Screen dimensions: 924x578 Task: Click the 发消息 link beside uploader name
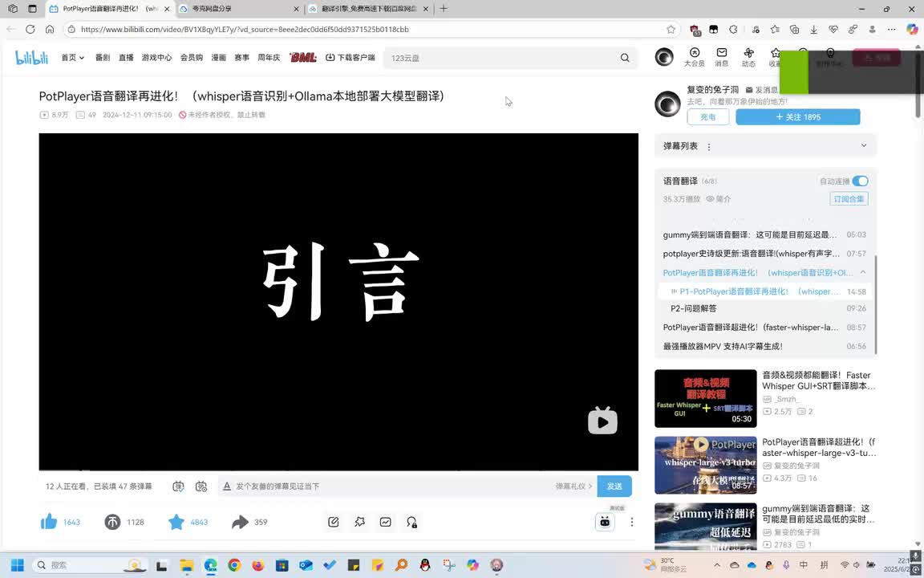[x=762, y=90]
